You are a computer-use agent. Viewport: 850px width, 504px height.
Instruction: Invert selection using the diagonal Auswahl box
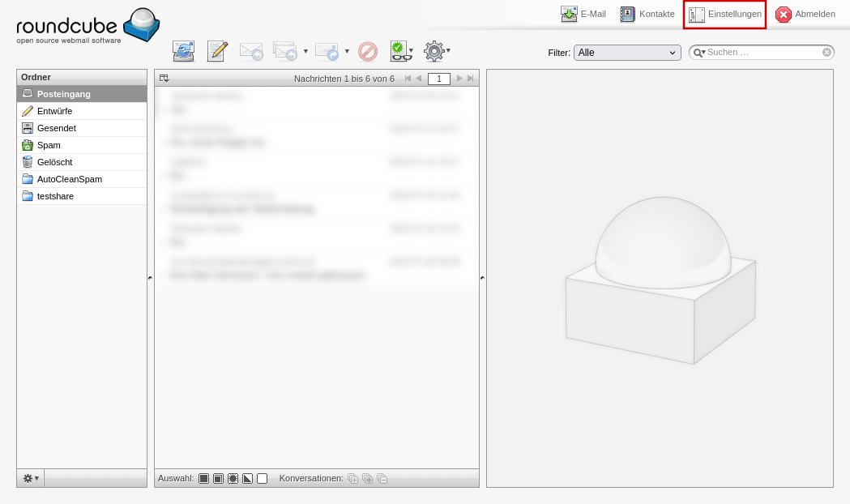(x=247, y=479)
